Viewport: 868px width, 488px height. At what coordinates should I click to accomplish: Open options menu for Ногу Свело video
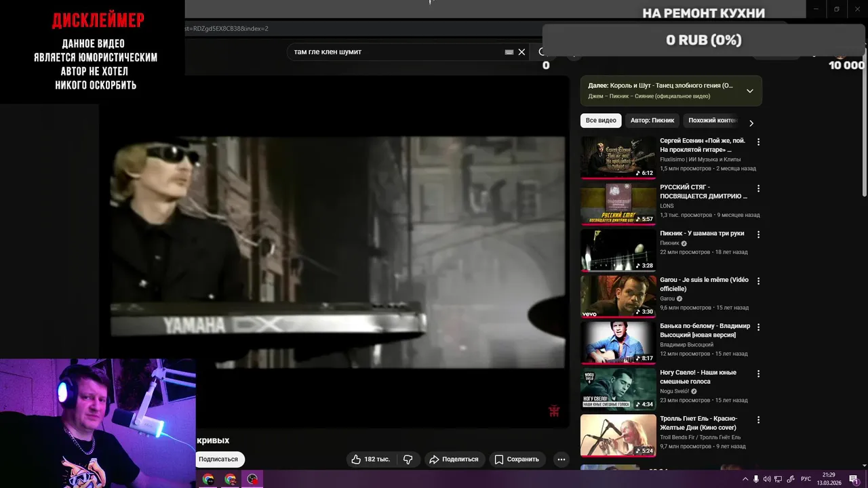coord(758,373)
